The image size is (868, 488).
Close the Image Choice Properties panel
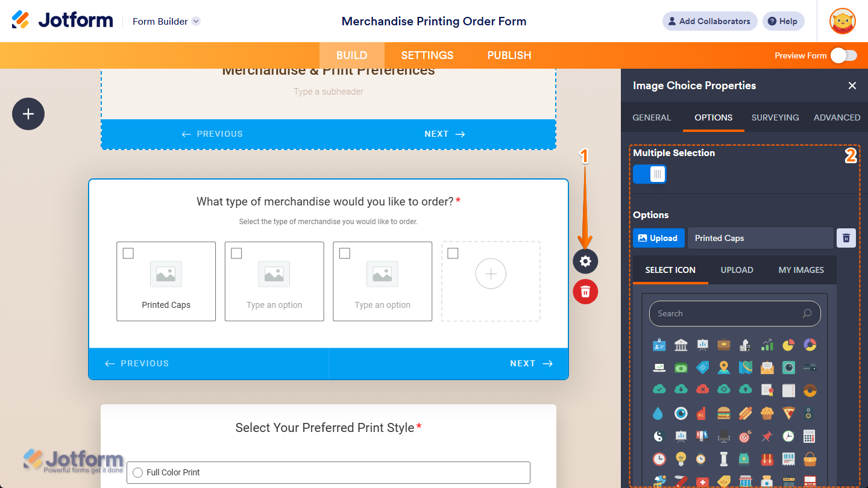pos(852,86)
